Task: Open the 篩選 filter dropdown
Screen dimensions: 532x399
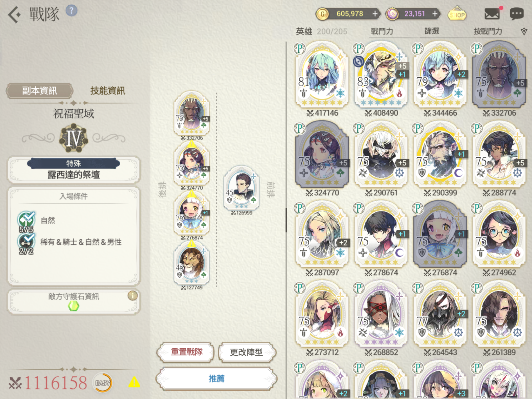Action: coord(432,31)
